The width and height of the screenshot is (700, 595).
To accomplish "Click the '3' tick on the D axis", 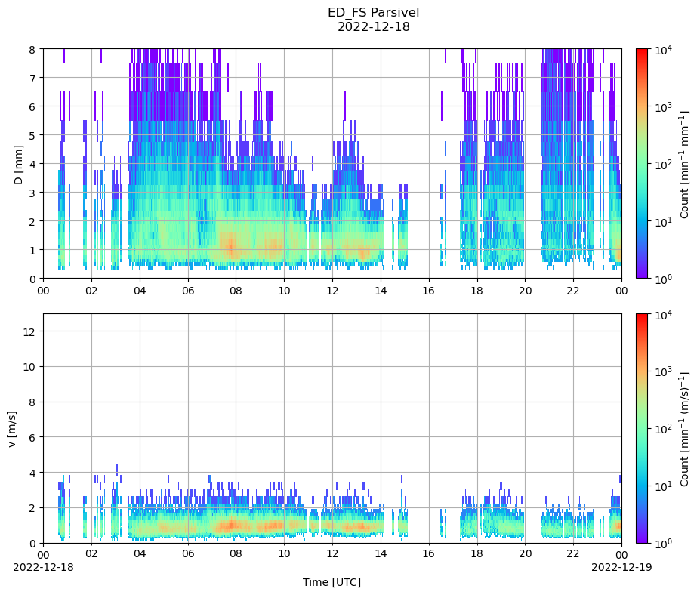I will [x=33, y=193].
